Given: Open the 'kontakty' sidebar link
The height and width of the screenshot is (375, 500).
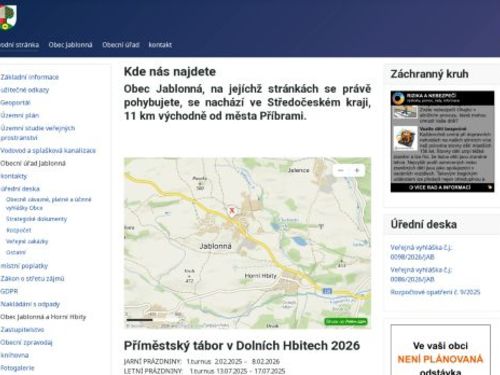Looking at the screenshot, I should tap(14, 176).
